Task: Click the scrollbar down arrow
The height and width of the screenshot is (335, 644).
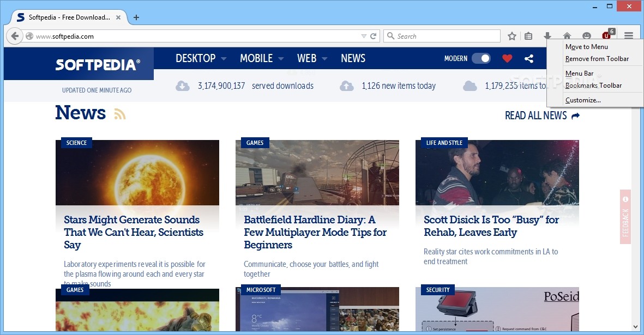Action: pos(636,327)
